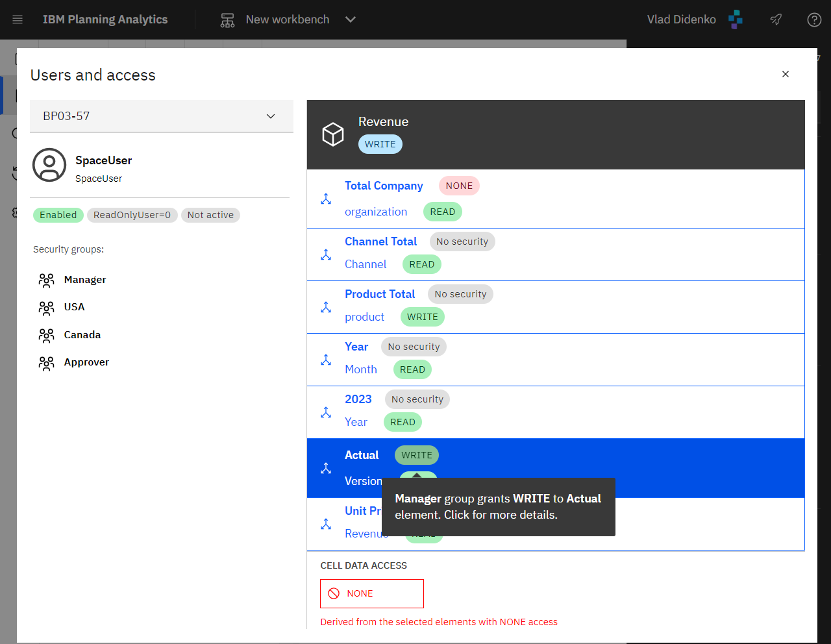Click the WRITE badge next to Actual

(x=417, y=455)
